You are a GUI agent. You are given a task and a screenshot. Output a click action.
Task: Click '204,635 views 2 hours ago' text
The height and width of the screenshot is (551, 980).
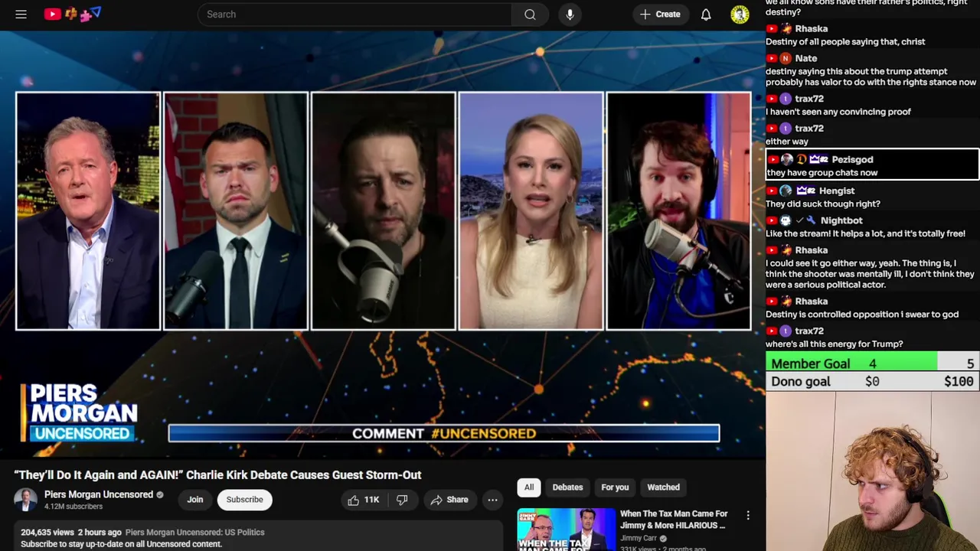point(71,532)
